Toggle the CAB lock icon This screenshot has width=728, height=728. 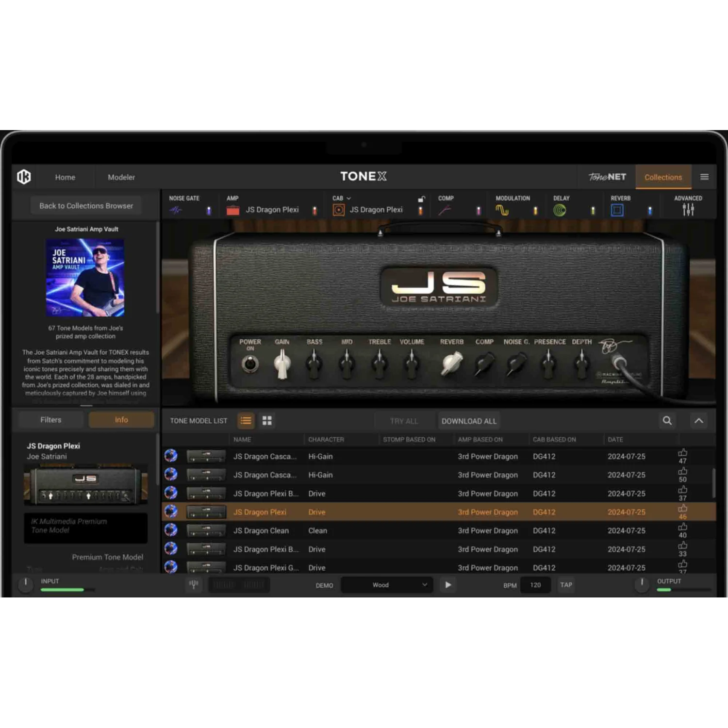pyautogui.click(x=421, y=199)
